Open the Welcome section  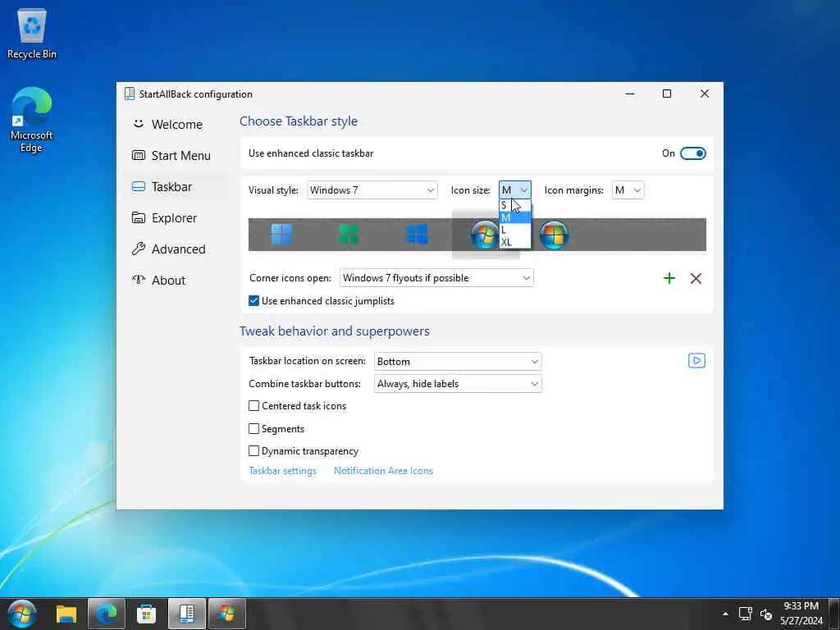click(x=167, y=125)
